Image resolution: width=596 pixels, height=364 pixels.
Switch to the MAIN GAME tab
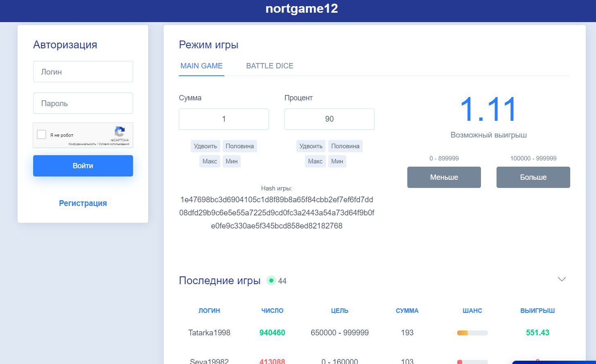pyautogui.click(x=201, y=66)
